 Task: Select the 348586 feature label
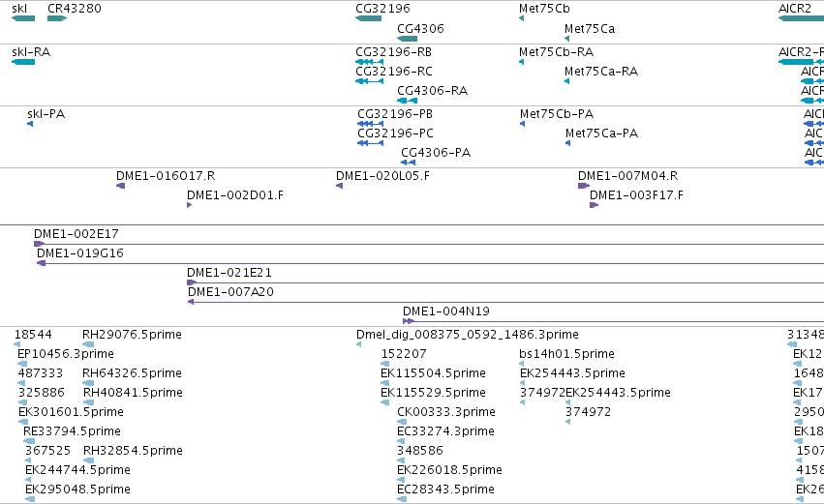click(420, 451)
